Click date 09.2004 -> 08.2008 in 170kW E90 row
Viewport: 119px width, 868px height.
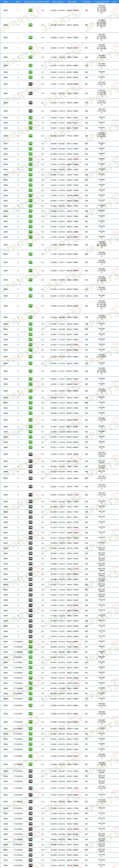[x=58, y=548]
